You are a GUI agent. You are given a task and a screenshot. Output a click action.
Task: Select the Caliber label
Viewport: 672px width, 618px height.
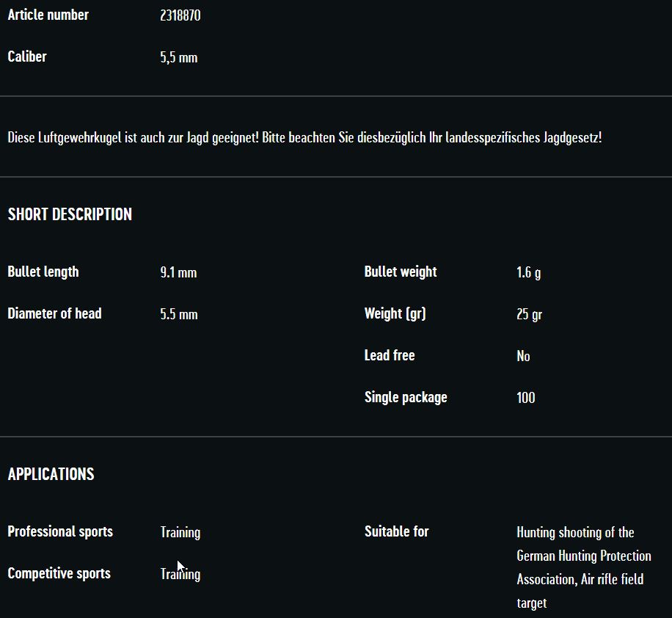[x=27, y=57]
